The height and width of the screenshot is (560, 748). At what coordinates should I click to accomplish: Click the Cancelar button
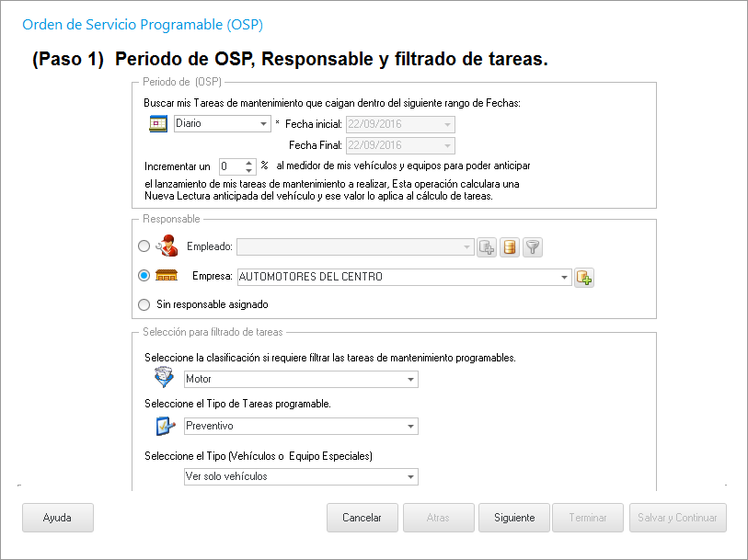362,518
